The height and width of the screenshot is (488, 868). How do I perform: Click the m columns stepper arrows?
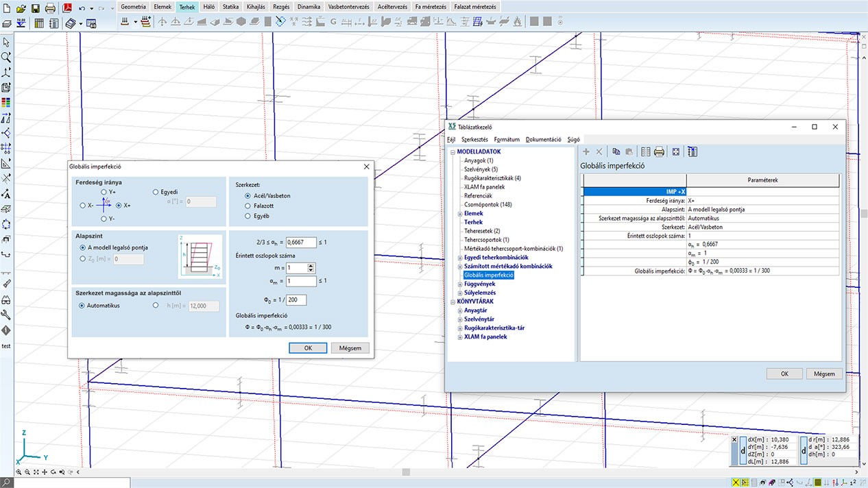(x=311, y=267)
